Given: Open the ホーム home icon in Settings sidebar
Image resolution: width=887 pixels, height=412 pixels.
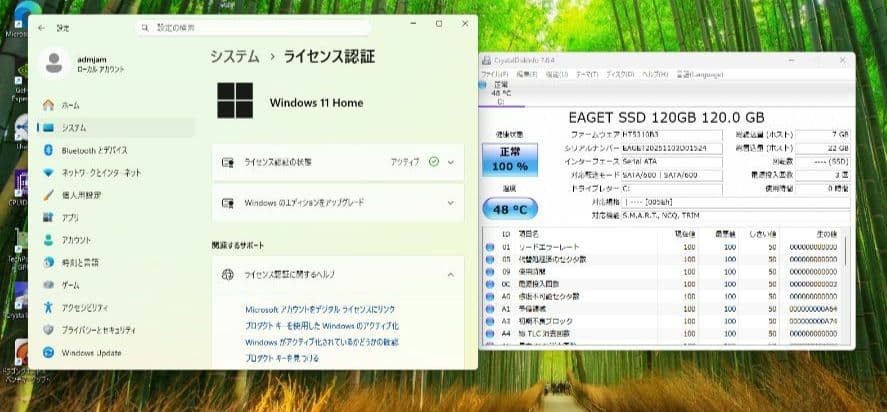Looking at the screenshot, I should pos(49,105).
